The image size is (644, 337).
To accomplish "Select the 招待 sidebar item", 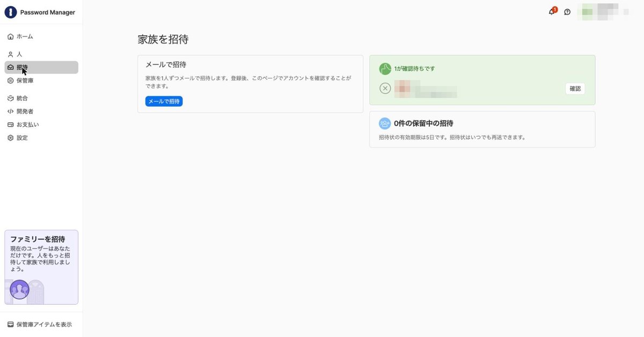I will tap(41, 67).
